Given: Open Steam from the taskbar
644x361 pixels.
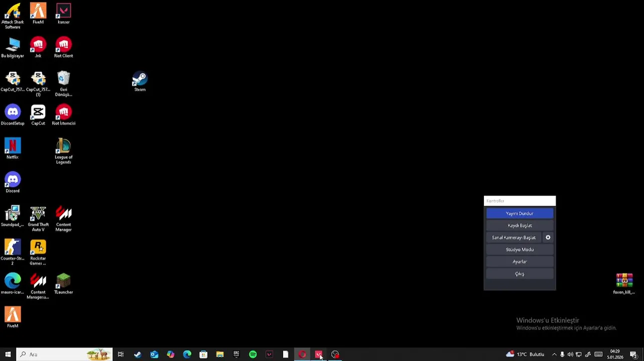Looking at the screenshot, I should coord(138,354).
